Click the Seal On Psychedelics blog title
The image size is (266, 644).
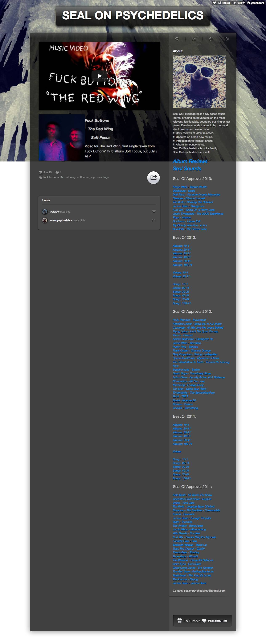click(x=133, y=16)
